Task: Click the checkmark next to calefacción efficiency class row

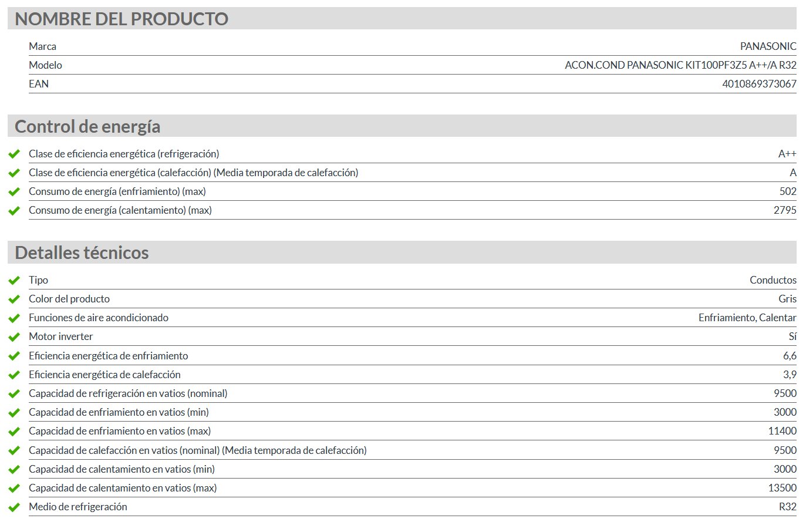Action: pyautogui.click(x=14, y=173)
